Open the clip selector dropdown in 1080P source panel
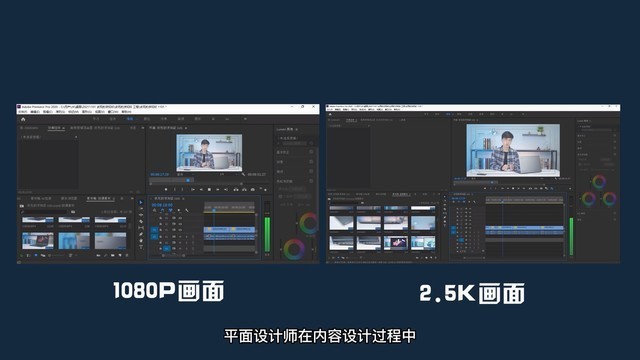 76,137
